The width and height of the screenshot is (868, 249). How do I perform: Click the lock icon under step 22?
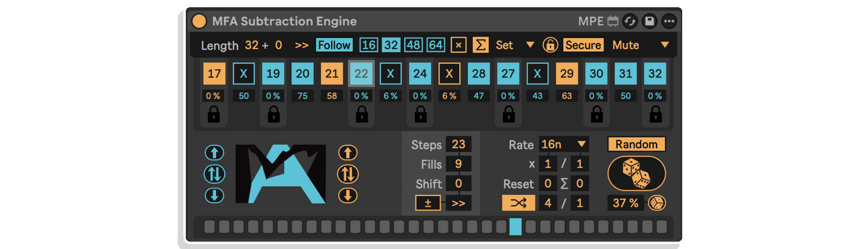click(x=362, y=114)
